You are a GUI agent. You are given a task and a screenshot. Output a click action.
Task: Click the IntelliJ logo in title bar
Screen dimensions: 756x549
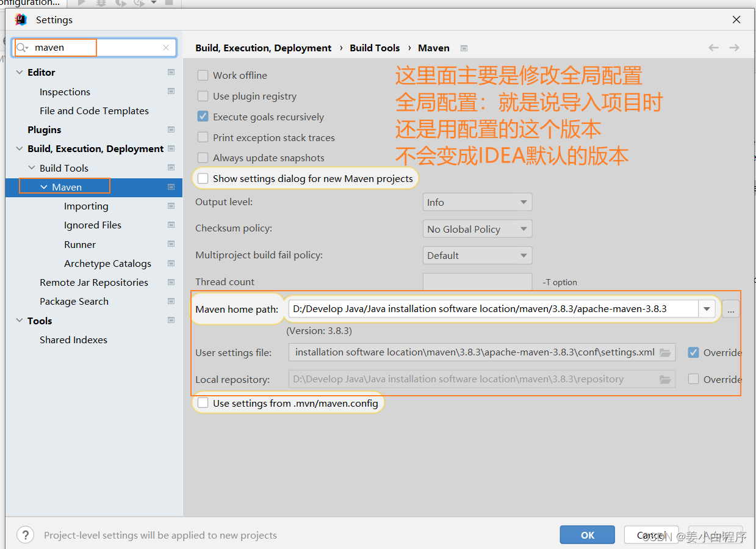21,20
